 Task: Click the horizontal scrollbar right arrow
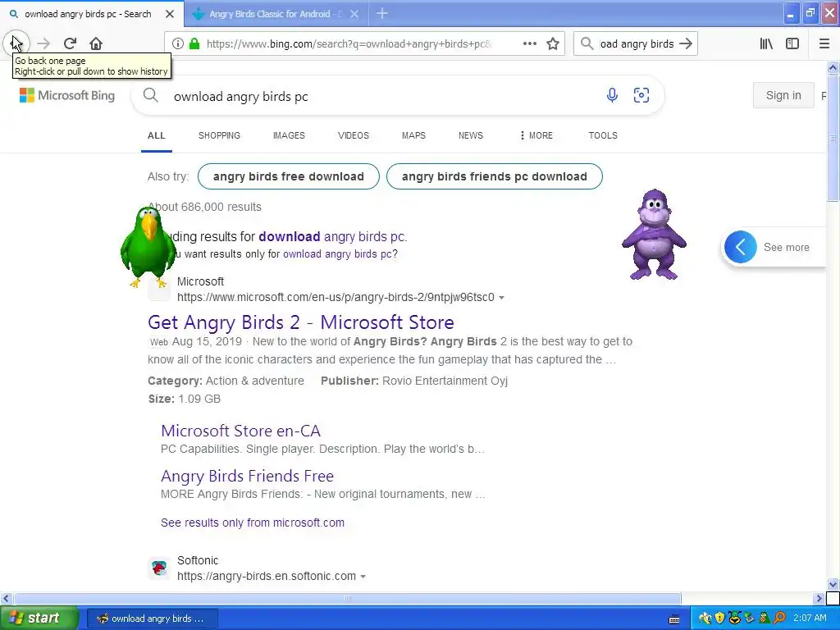point(819,598)
